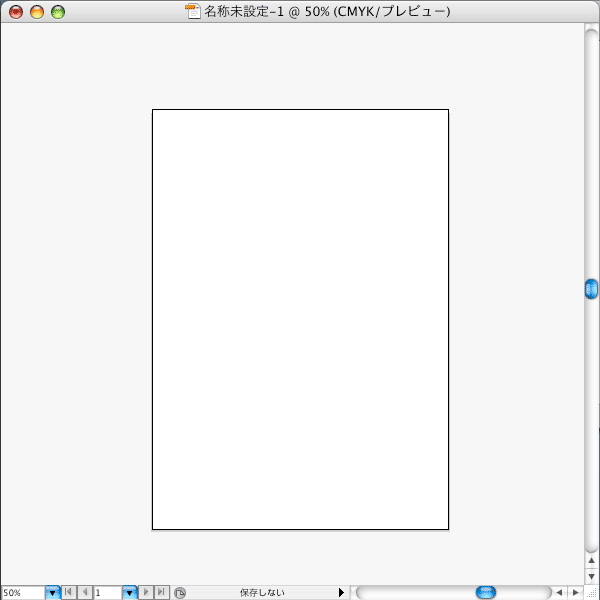The height and width of the screenshot is (600, 600).
Task: Click the Version Cue status icon
Action: (179, 593)
